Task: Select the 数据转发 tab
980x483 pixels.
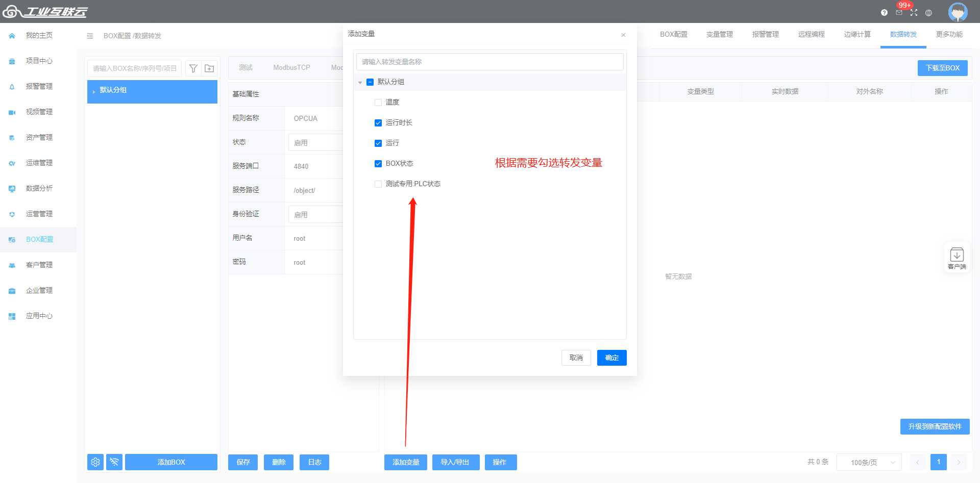Action: pos(903,35)
